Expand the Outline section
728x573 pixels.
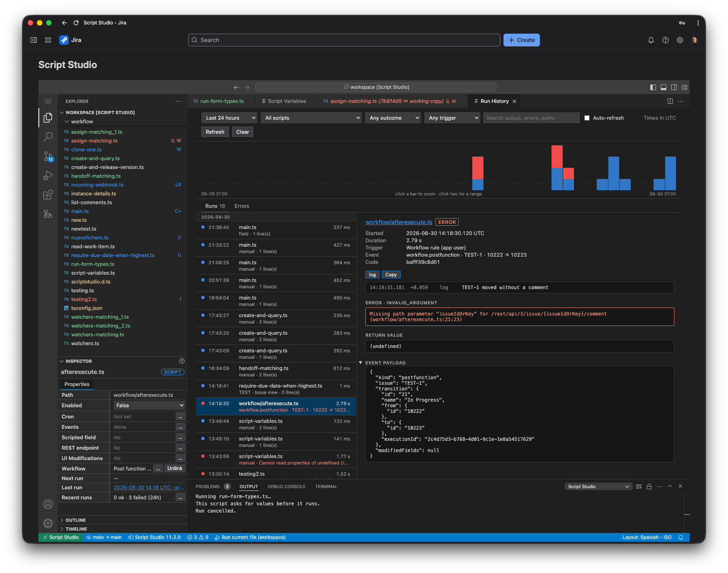[x=75, y=520]
